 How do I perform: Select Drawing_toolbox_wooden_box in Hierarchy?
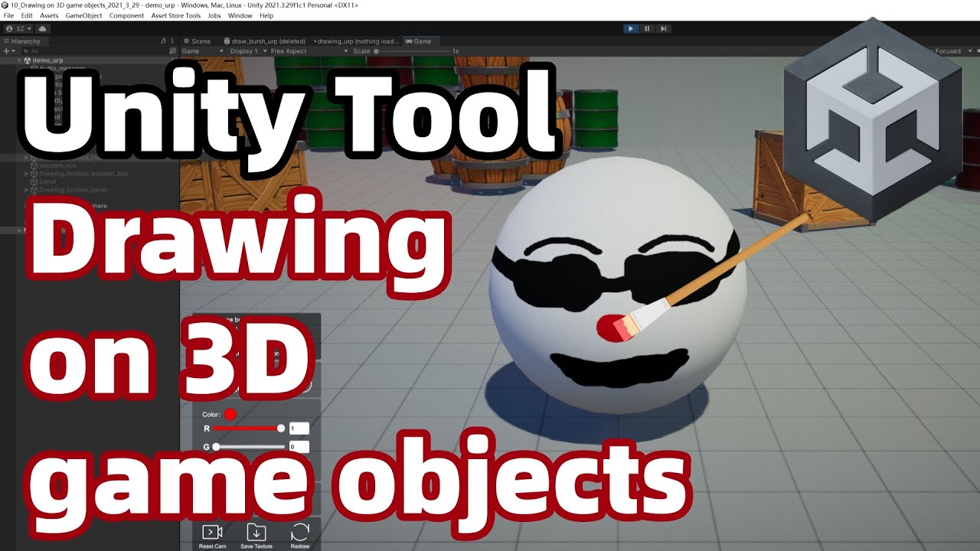(83, 174)
